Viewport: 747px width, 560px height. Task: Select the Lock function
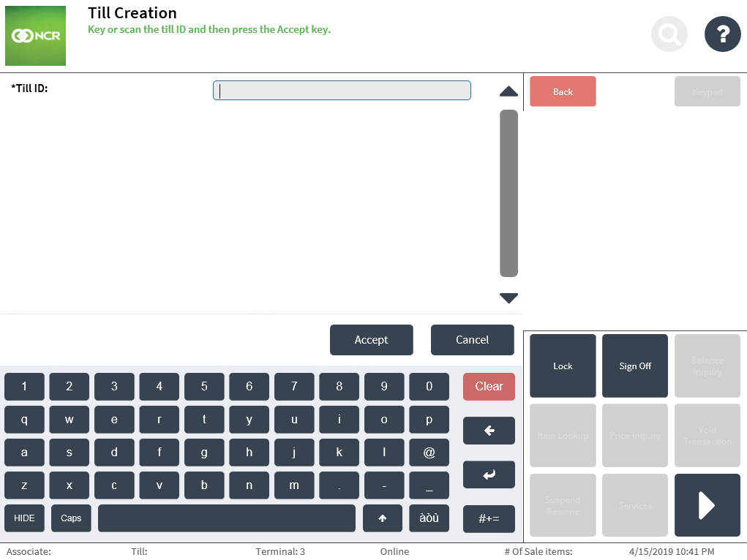point(563,366)
